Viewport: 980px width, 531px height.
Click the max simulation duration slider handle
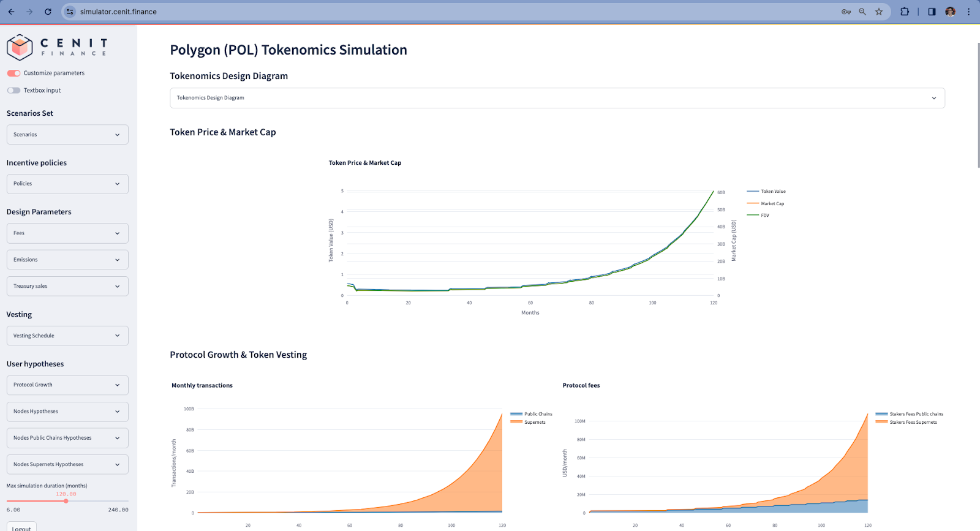[66, 501]
